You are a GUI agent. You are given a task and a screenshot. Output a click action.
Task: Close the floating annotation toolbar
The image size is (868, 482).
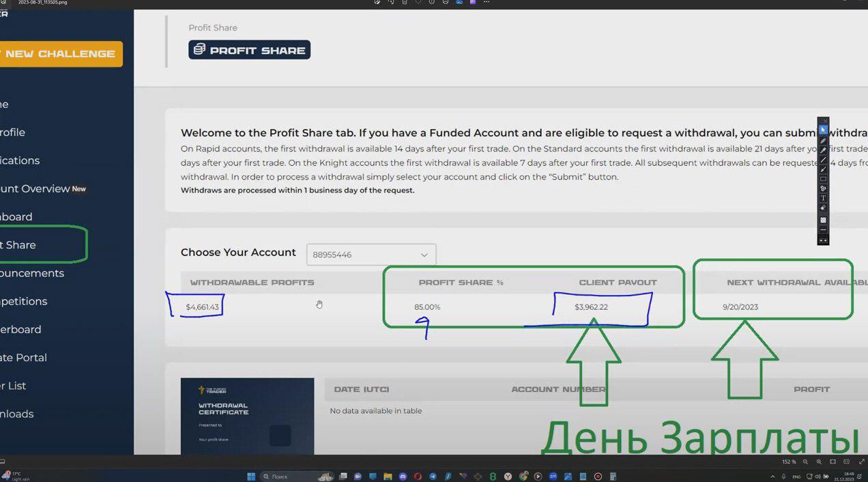(825, 121)
